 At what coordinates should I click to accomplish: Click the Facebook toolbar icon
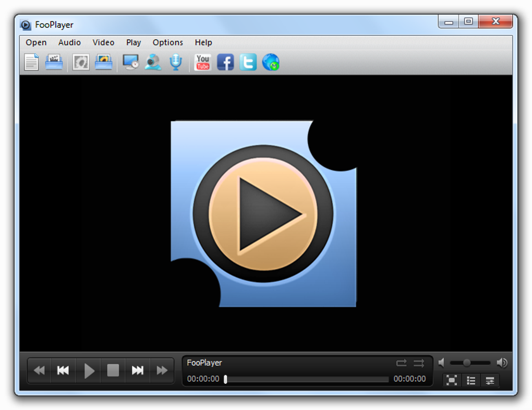pyautogui.click(x=225, y=62)
